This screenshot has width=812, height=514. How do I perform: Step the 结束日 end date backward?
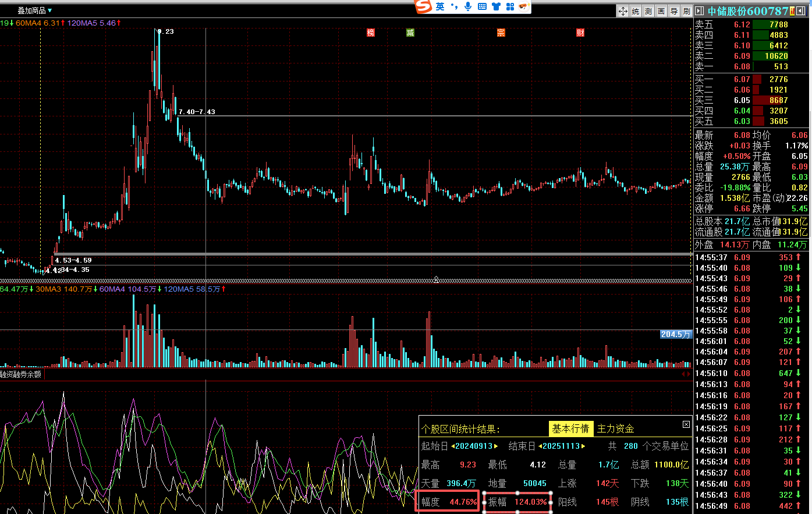(540, 446)
